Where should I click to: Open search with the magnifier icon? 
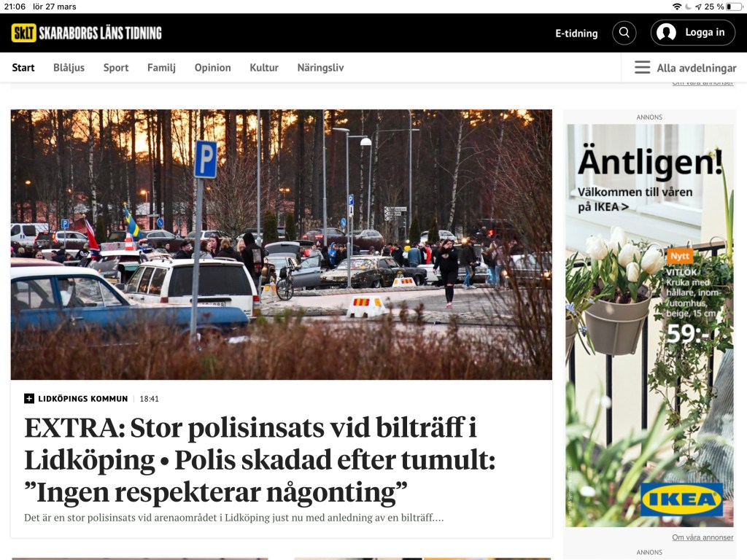pos(624,32)
